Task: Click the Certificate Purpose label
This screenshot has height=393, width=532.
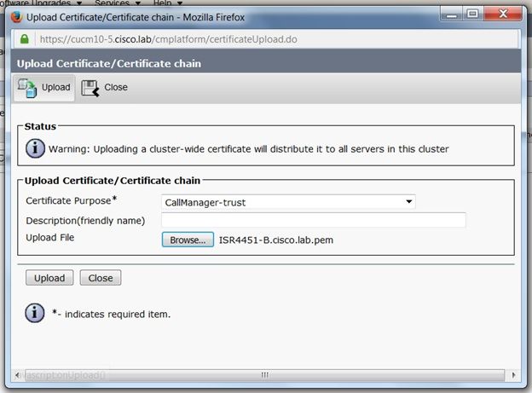Action: [72, 200]
